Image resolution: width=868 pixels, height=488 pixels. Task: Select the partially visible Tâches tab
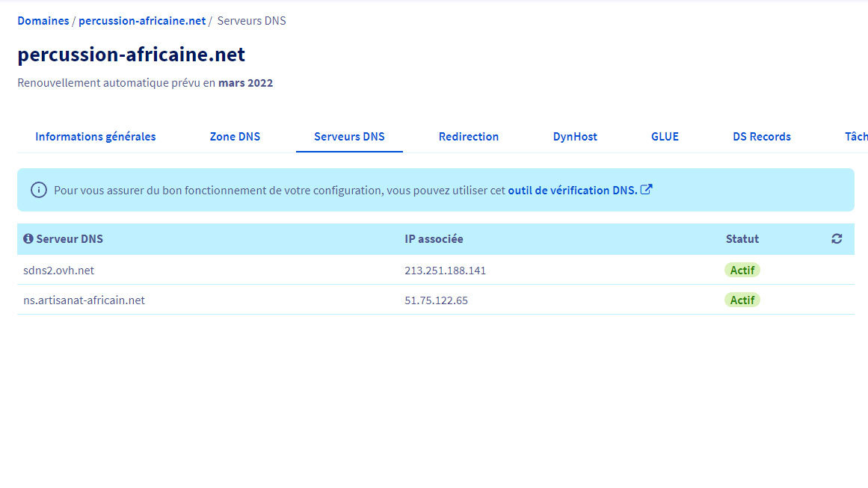(x=855, y=137)
